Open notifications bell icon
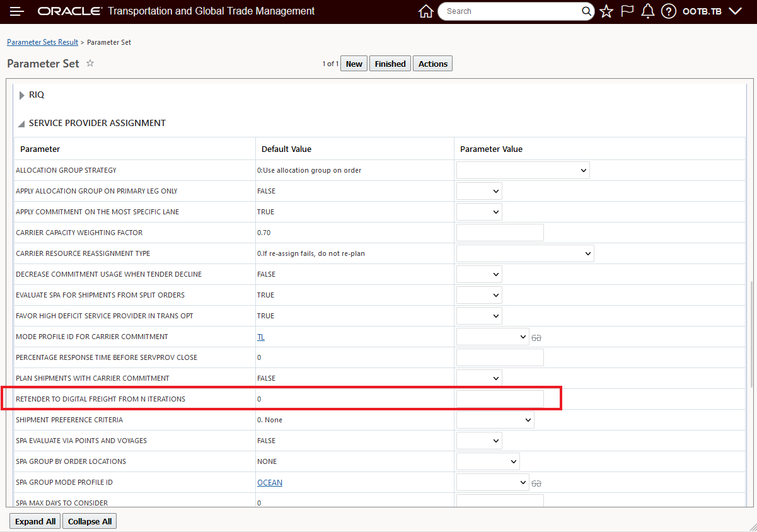Image resolution: width=757 pixels, height=532 pixels. 647,11
